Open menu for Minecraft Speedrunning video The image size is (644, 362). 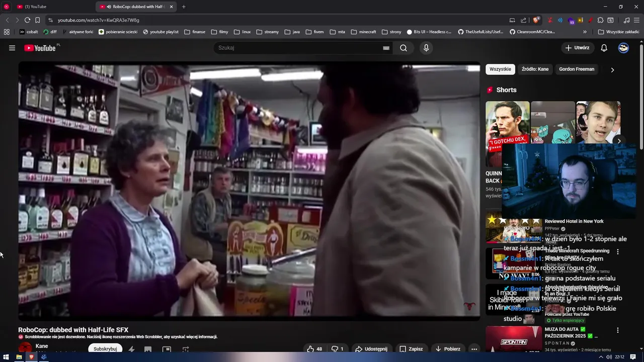tap(618, 251)
